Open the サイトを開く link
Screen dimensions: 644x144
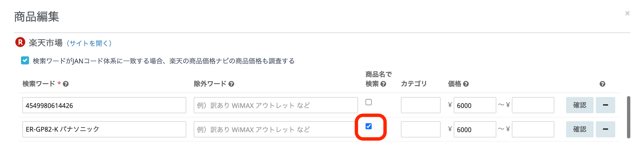89,43
